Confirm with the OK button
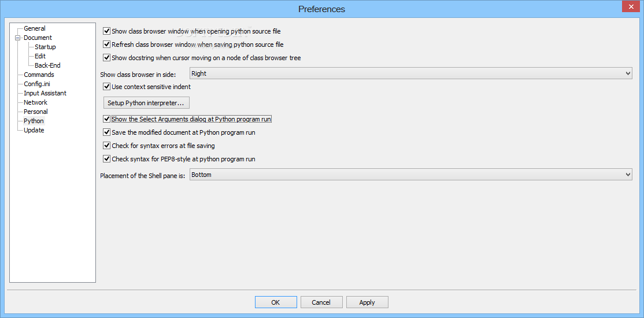 coord(276,302)
